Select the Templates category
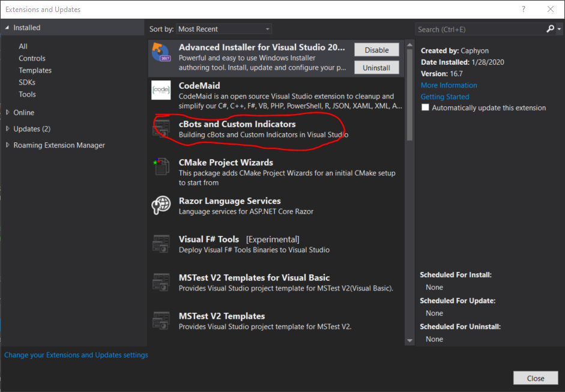Image resolution: width=565 pixels, height=392 pixels. 35,70
